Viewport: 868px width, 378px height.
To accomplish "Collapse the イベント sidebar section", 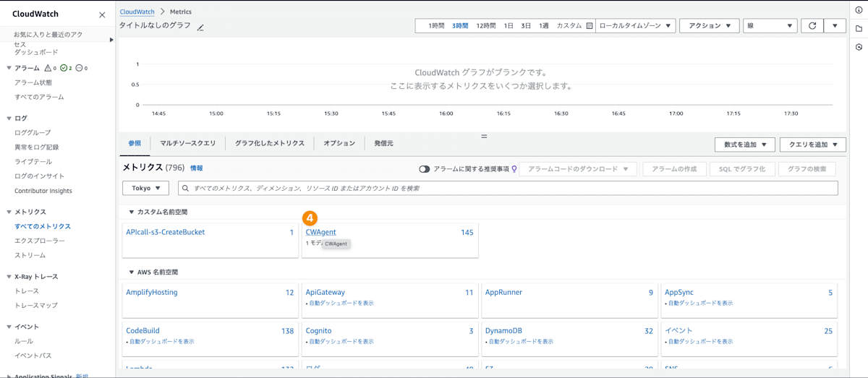I will pos(9,327).
